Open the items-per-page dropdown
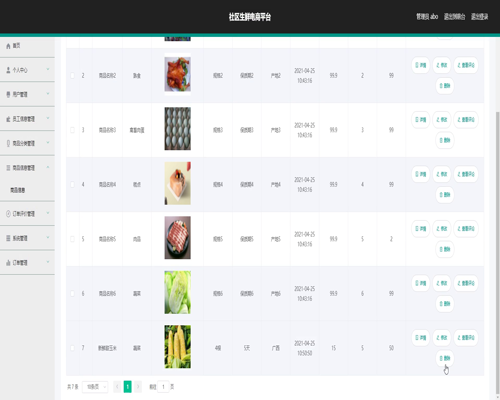Viewport: 500px width, 400px height. 95,387
